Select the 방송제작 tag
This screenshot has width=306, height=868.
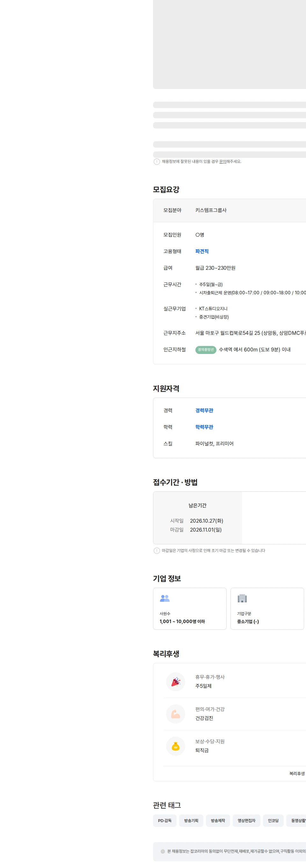pos(218,820)
